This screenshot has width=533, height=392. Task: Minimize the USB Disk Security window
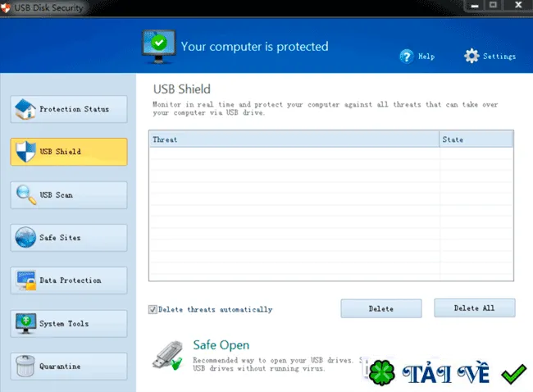tap(475, 6)
